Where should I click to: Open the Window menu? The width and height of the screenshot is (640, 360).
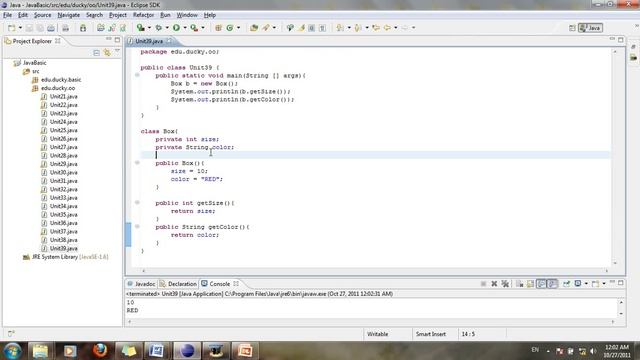pyautogui.click(x=187, y=15)
